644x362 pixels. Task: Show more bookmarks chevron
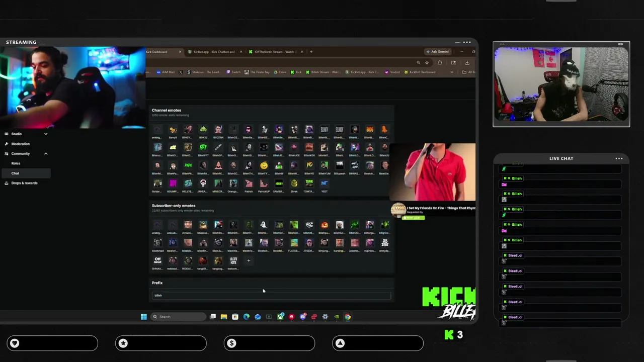(451, 72)
